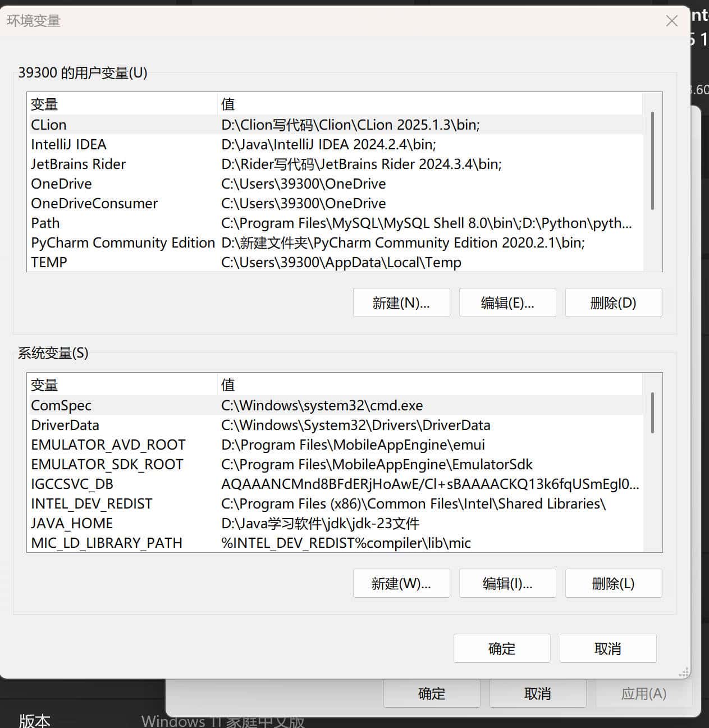The height and width of the screenshot is (728, 709).
Task: Click 取消 in 环境变量 dialog
Action: click(x=608, y=648)
